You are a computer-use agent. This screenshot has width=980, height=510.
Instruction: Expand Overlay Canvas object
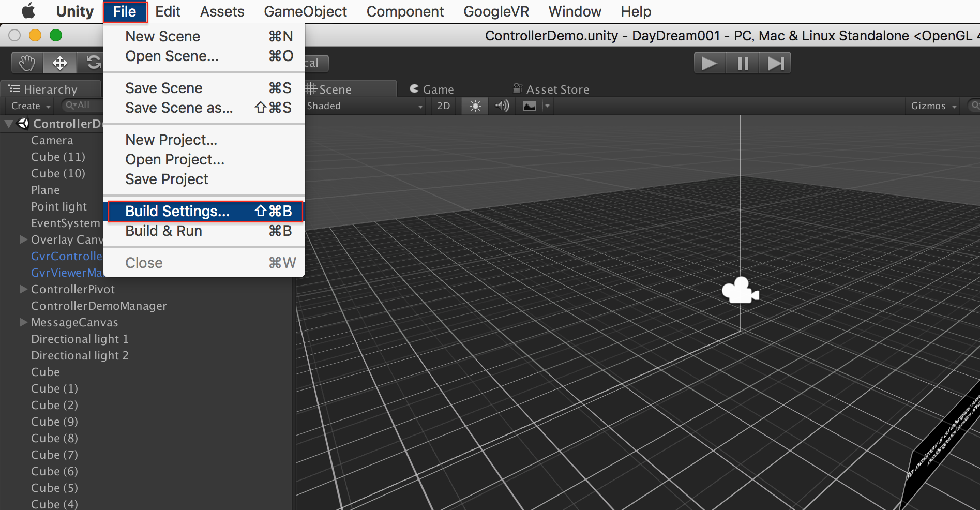[23, 239]
